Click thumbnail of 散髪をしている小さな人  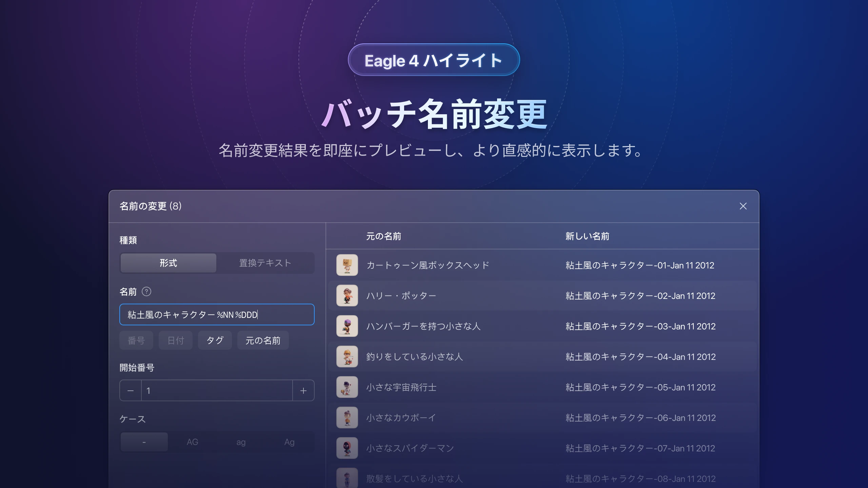coord(347,478)
